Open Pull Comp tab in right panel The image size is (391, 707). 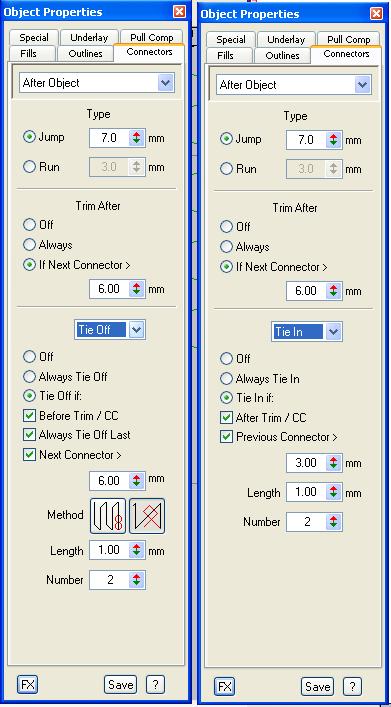tap(348, 40)
